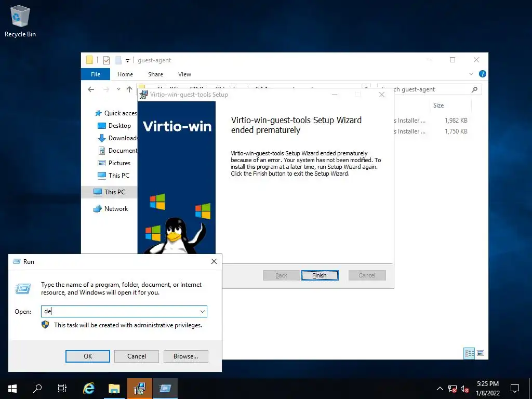Open network status tray icon
Viewport: 532px width, 399px height.
click(x=453, y=389)
